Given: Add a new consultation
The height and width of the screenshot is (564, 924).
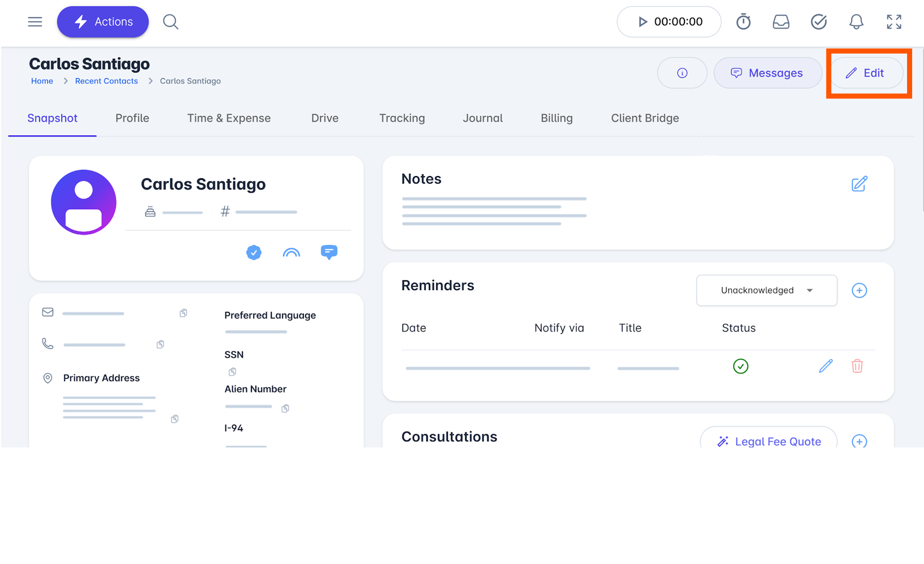Looking at the screenshot, I should tap(859, 441).
